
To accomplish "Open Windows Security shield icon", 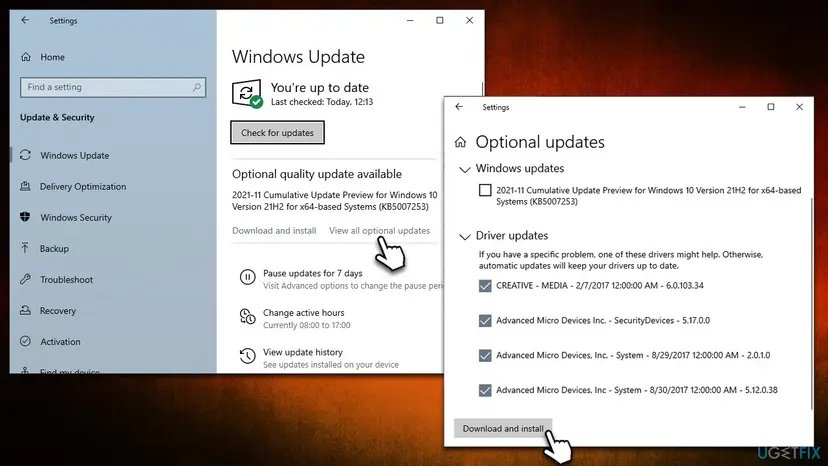I will point(25,217).
